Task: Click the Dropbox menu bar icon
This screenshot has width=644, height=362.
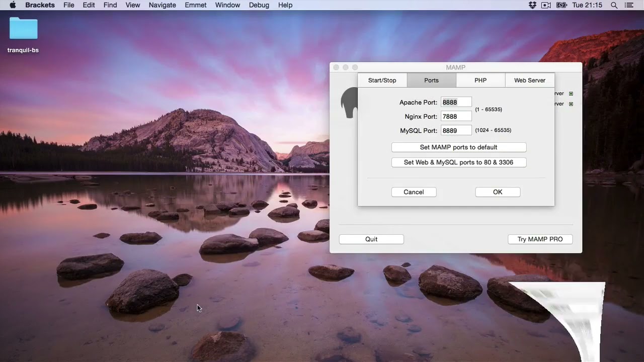Action: [x=532, y=5]
